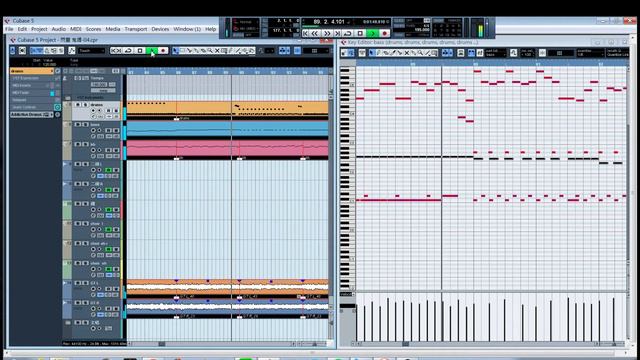Solo the bass track
The height and width of the screenshot is (360, 640).
(85, 124)
